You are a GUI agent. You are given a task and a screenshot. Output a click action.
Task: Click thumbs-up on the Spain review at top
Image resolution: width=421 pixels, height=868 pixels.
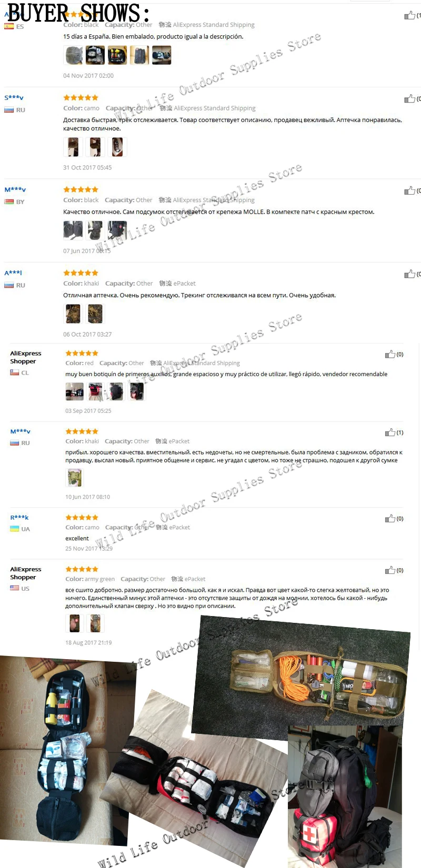(409, 15)
